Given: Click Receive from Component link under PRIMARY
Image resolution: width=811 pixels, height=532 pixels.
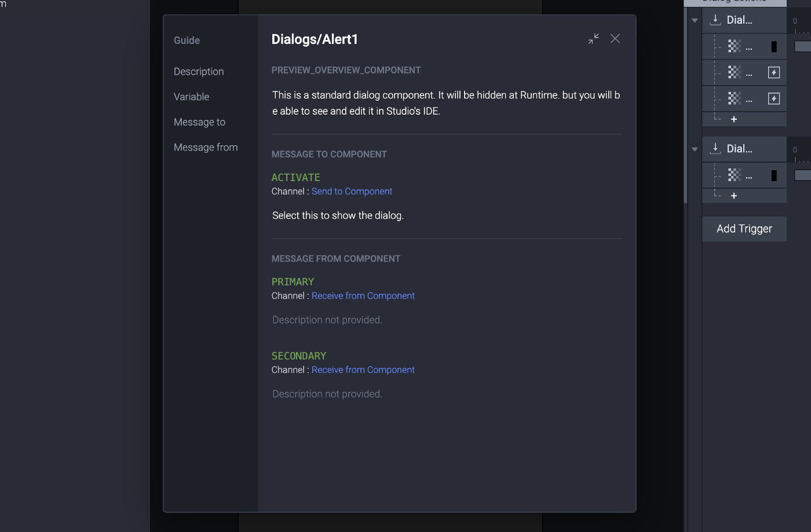Looking at the screenshot, I should point(363,296).
